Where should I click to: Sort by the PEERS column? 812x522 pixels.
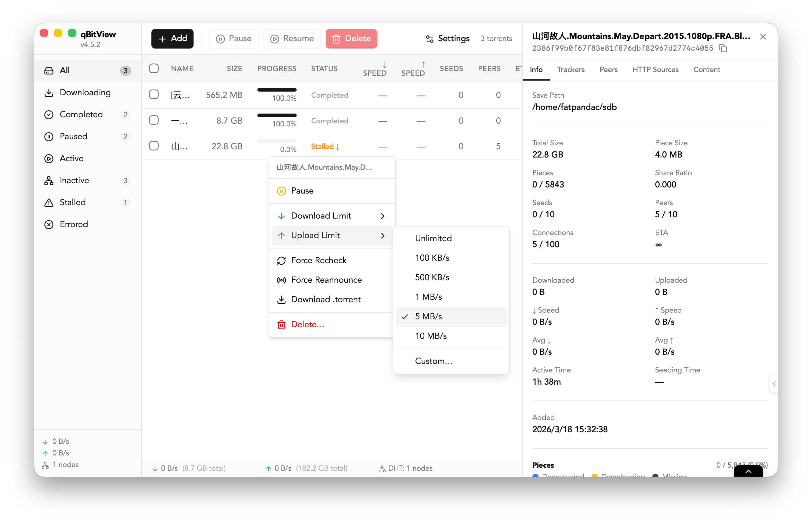489,69
